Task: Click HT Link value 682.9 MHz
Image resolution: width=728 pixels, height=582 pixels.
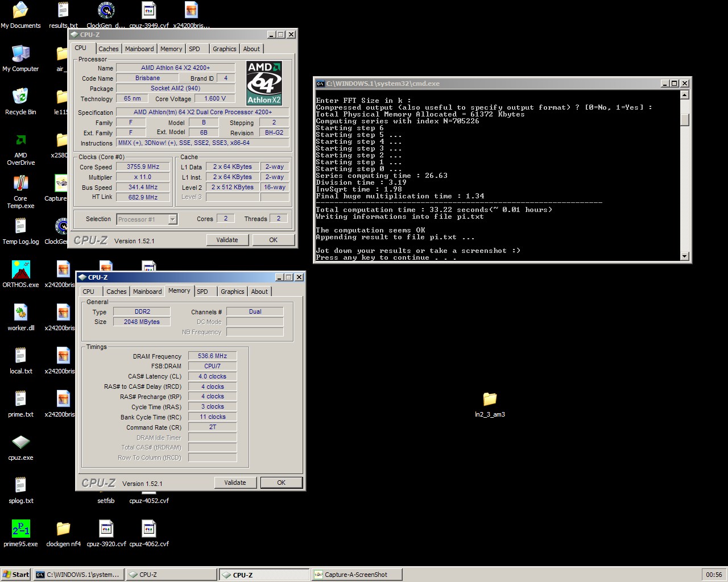Action: [x=143, y=197]
